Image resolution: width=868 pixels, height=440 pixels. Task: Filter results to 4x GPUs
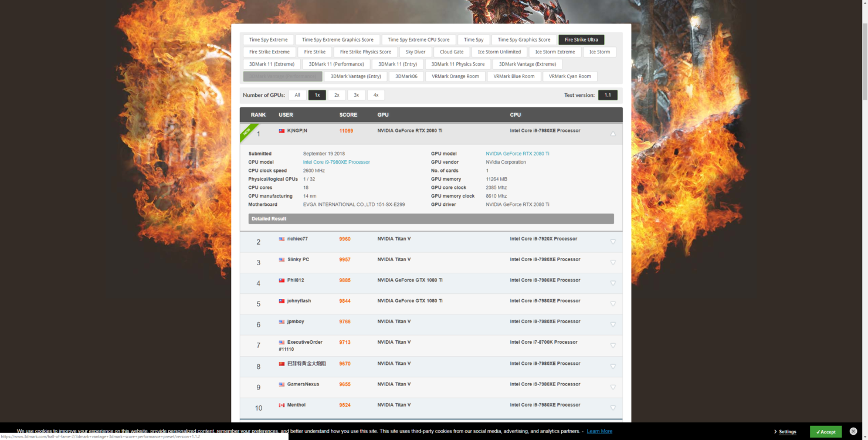pyautogui.click(x=376, y=95)
